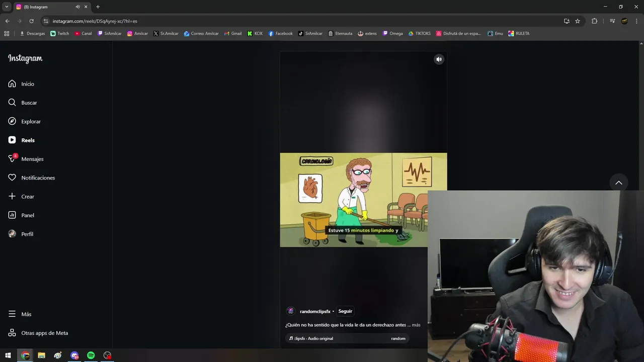Expand the caption with más
This screenshot has height=362, width=644.
416,325
